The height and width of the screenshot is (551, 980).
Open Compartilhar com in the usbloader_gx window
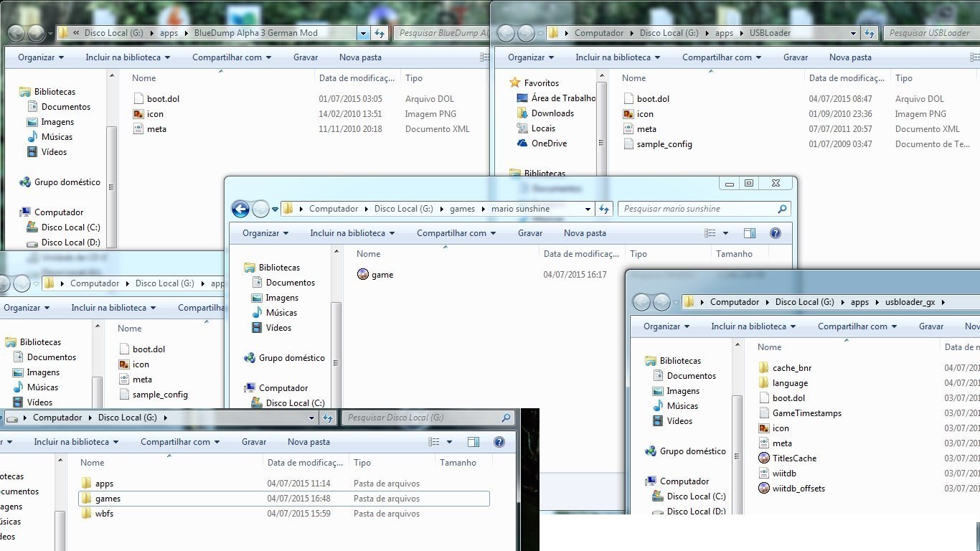[x=858, y=326]
